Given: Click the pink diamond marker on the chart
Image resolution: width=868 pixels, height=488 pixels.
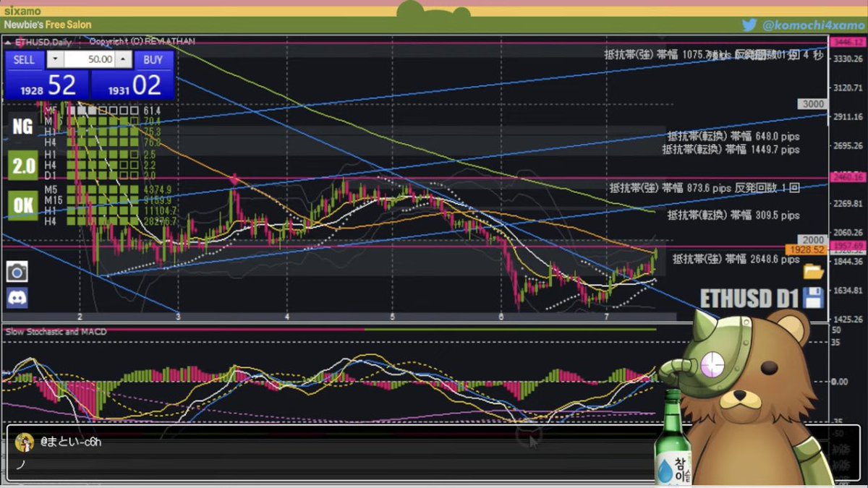Looking at the screenshot, I should 234,178.
